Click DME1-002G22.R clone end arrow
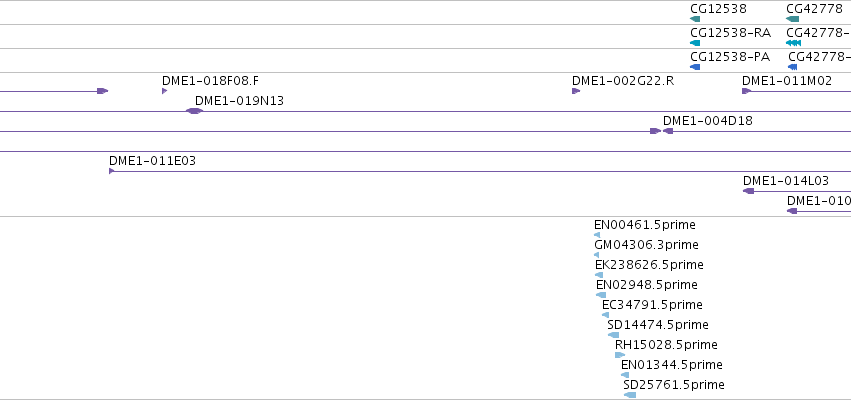851x400 pixels. 576,91
